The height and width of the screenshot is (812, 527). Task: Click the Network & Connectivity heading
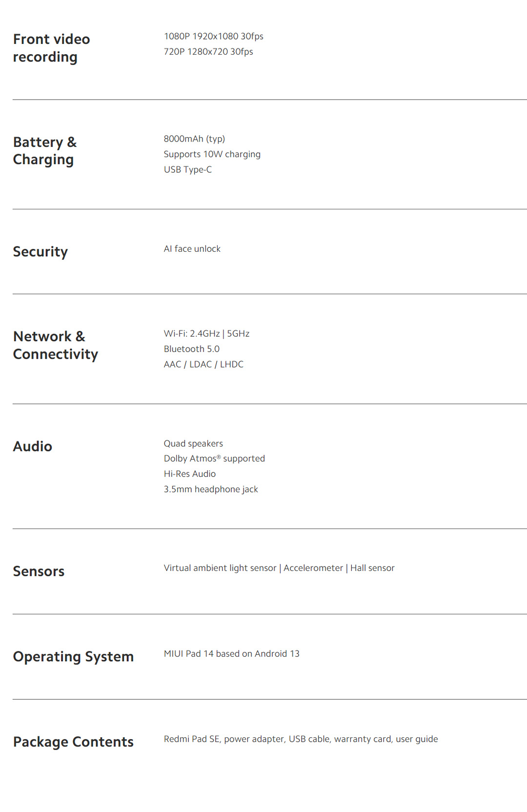click(x=55, y=345)
